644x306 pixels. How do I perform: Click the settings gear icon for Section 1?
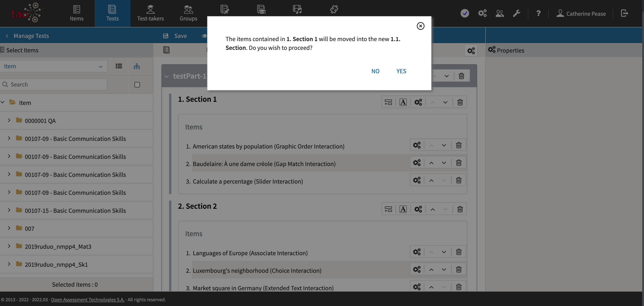[418, 102]
